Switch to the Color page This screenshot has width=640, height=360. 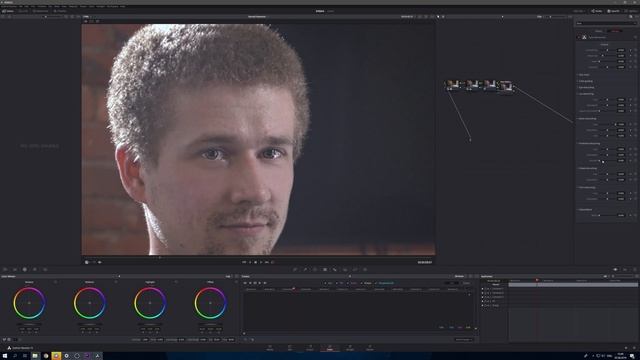click(330, 348)
